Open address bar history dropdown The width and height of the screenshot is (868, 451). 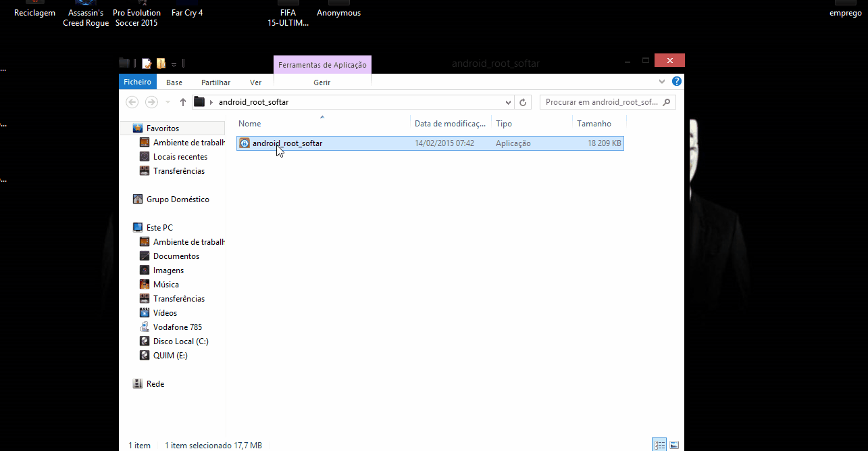(509, 102)
